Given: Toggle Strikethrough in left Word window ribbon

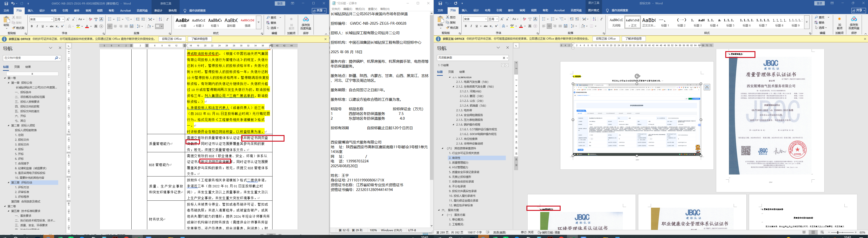Looking at the screenshot, I should [x=52, y=26].
